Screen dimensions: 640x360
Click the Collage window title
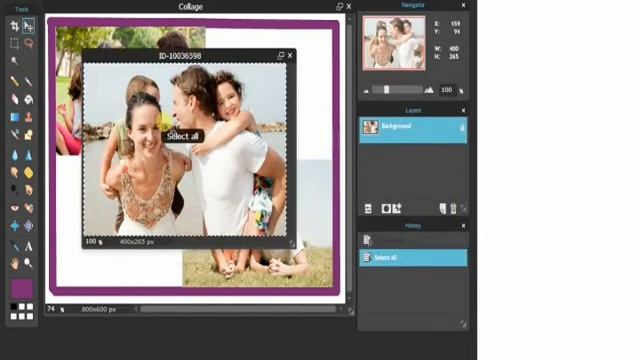(191, 7)
